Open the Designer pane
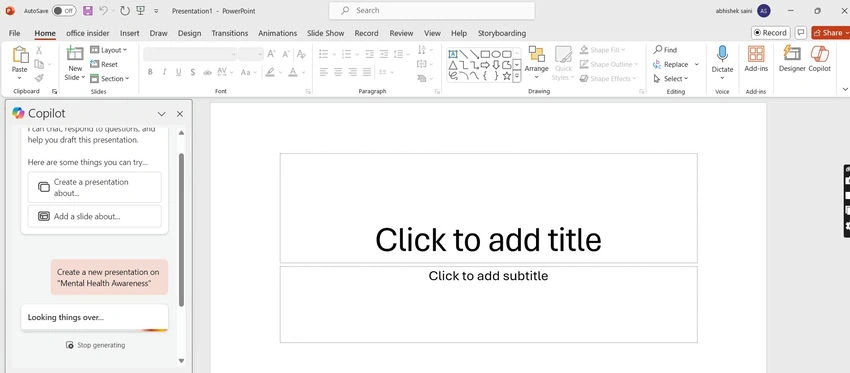The width and height of the screenshot is (850, 373). pyautogui.click(x=791, y=60)
